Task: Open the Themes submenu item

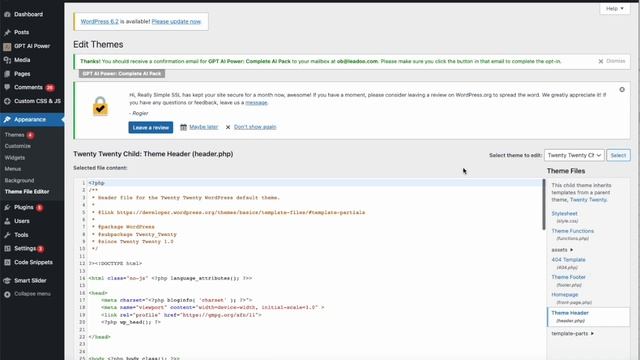Action: 15,135
